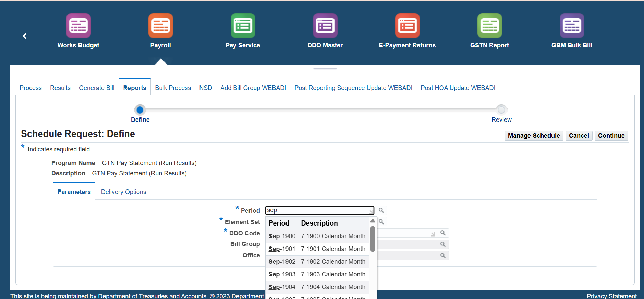Open the Bulk Process tab
Image resolution: width=644 pixels, height=299 pixels.
pyautogui.click(x=173, y=88)
